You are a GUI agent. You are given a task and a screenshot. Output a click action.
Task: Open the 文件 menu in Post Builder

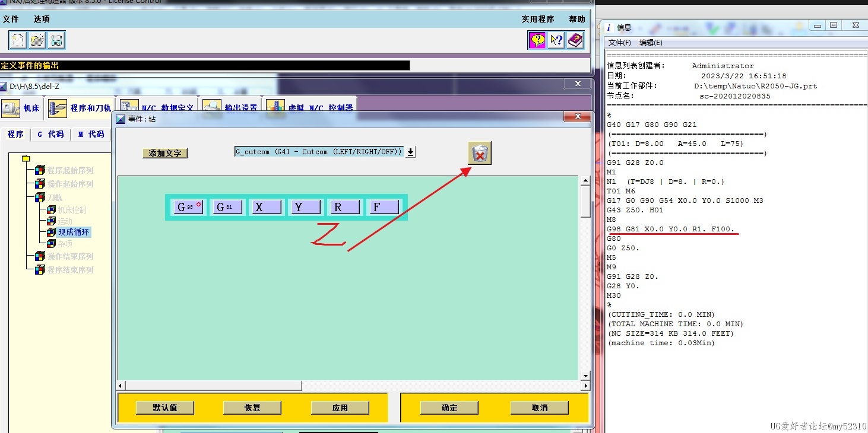pos(11,19)
